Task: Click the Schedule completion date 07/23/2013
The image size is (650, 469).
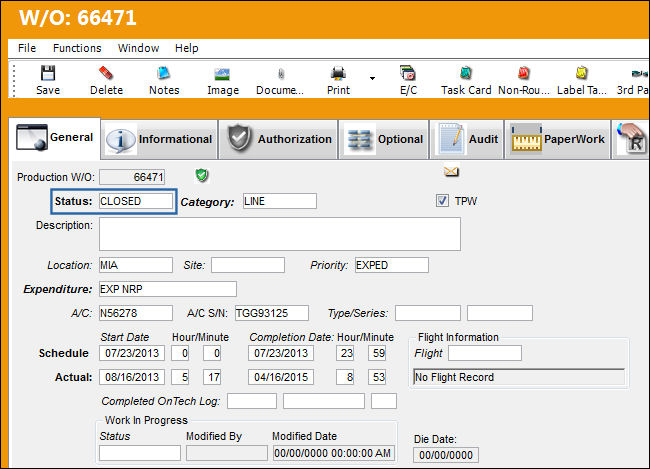Action: [281, 353]
